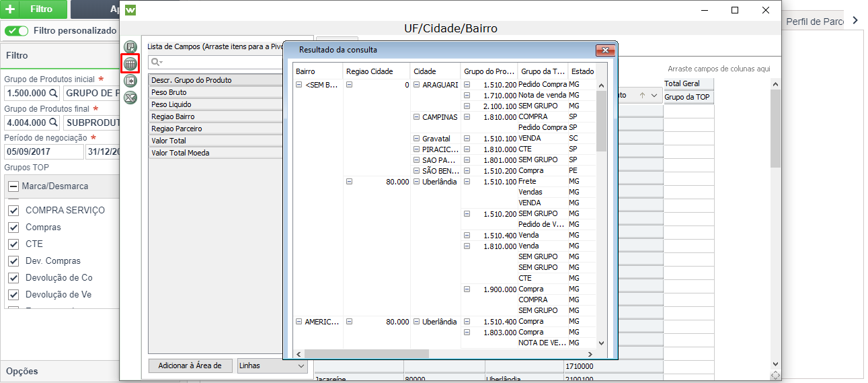Click the green W application logo
The width and height of the screenshot is (868, 383).
(131, 10)
